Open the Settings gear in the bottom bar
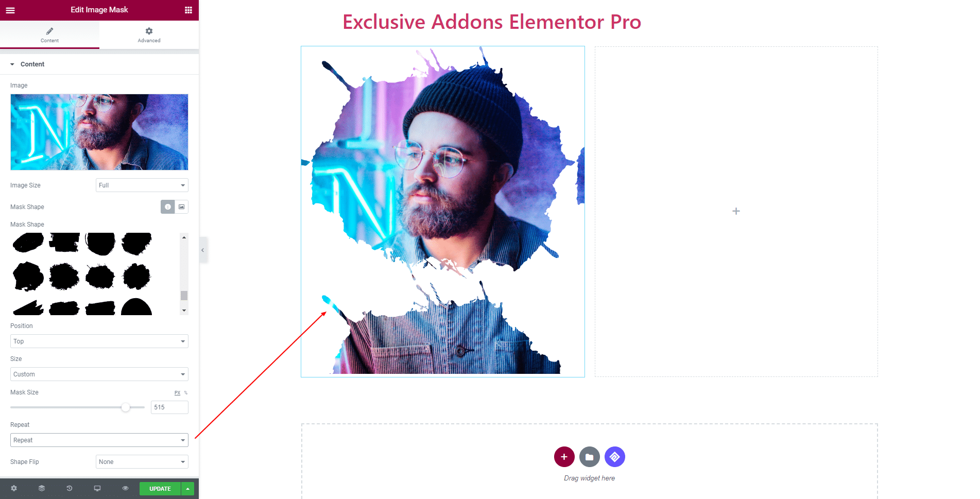 [14, 488]
